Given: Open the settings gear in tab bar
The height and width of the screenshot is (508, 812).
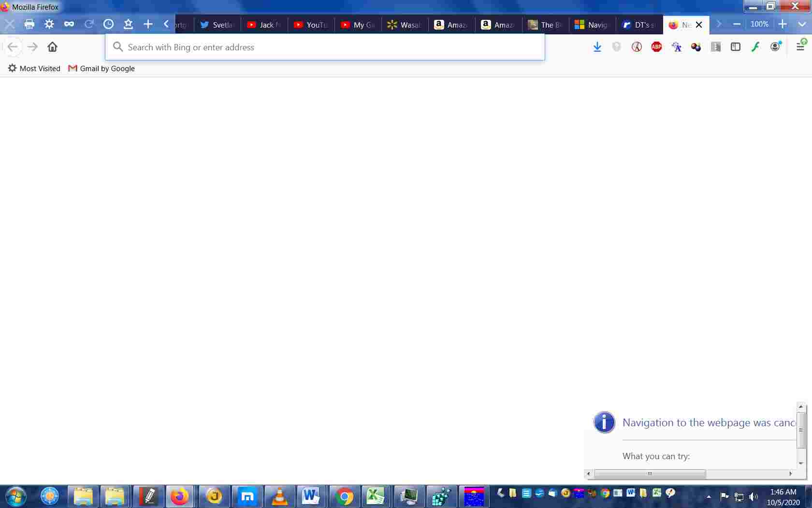Looking at the screenshot, I should [49, 24].
